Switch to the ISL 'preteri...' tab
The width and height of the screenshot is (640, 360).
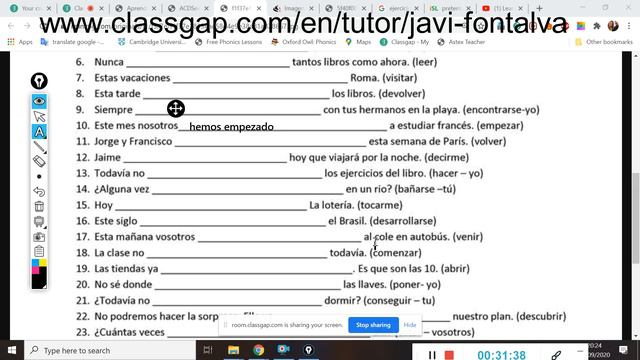coord(451,8)
